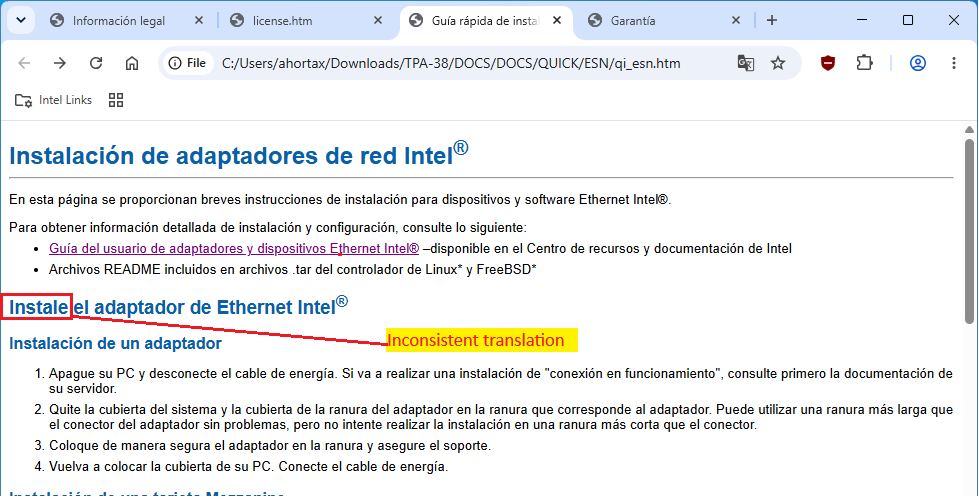Open the user profile icon

pyautogui.click(x=918, y=63)
